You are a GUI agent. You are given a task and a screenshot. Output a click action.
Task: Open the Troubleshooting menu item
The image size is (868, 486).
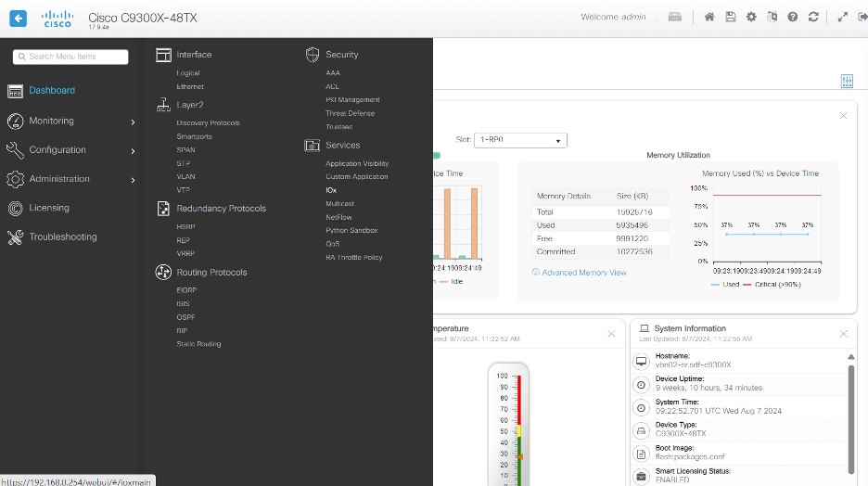pyautogui.click(x=63, y=237)
